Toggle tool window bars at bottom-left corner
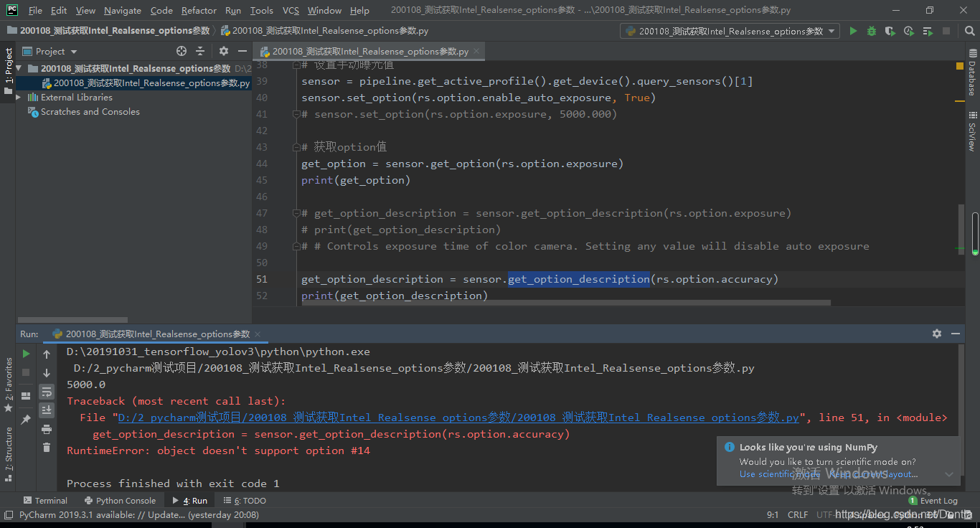 click(x=8, y=514)
